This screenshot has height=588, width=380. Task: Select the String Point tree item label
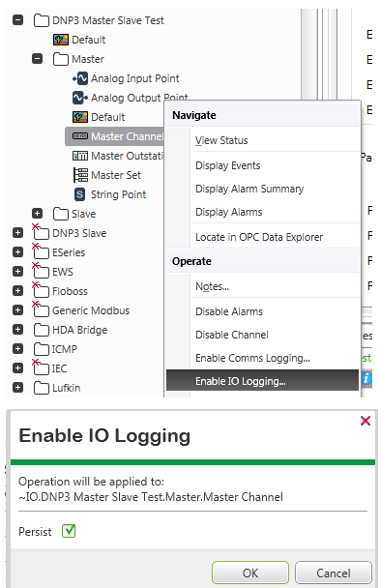(x=118, y=194)
